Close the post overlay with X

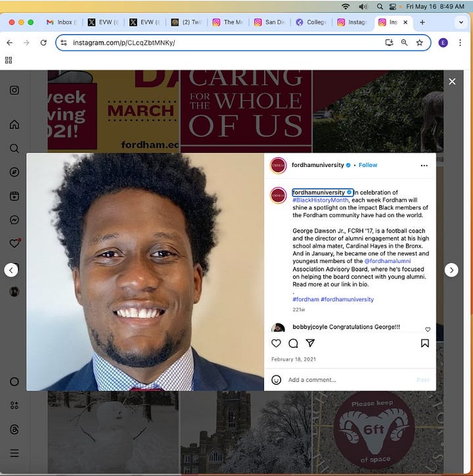click(x=452, y=82)
